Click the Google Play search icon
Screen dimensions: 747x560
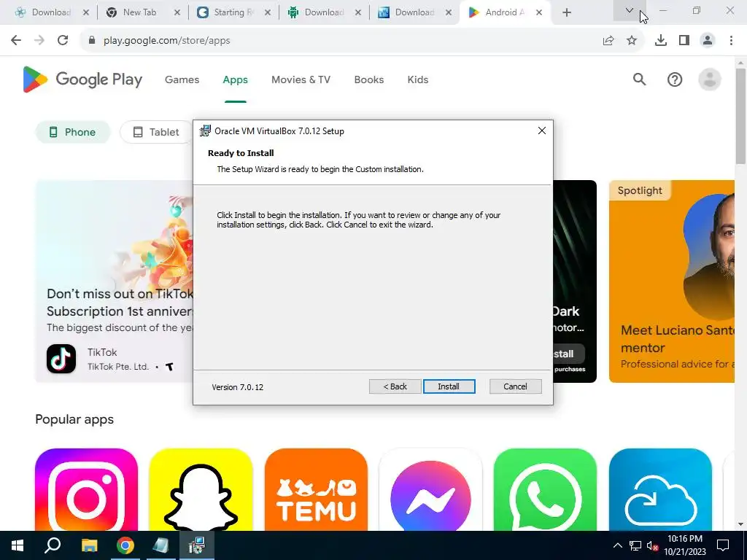(x=639, y=79)
